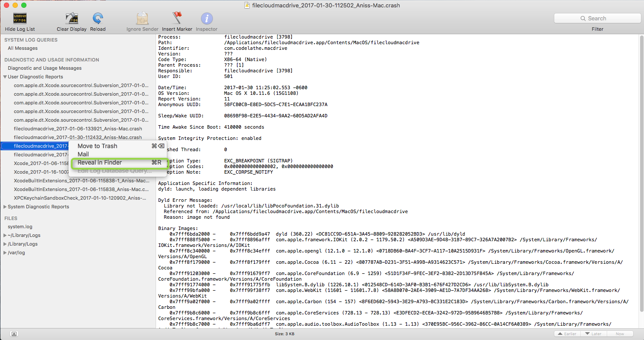
Task: Click the Insert Marker flag icon
Action: [177, 19]
